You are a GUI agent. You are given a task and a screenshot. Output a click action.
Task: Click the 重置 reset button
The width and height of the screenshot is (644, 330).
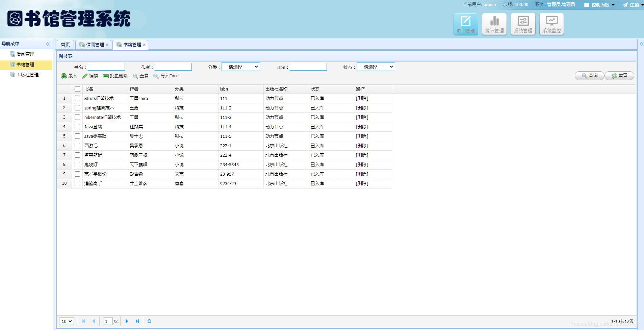(619, 76)
